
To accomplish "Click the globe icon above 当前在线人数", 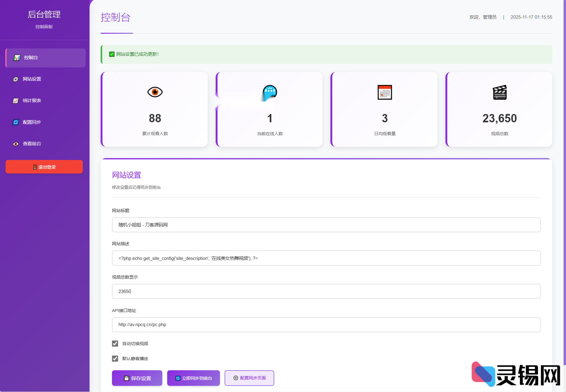I will [270, 92].
